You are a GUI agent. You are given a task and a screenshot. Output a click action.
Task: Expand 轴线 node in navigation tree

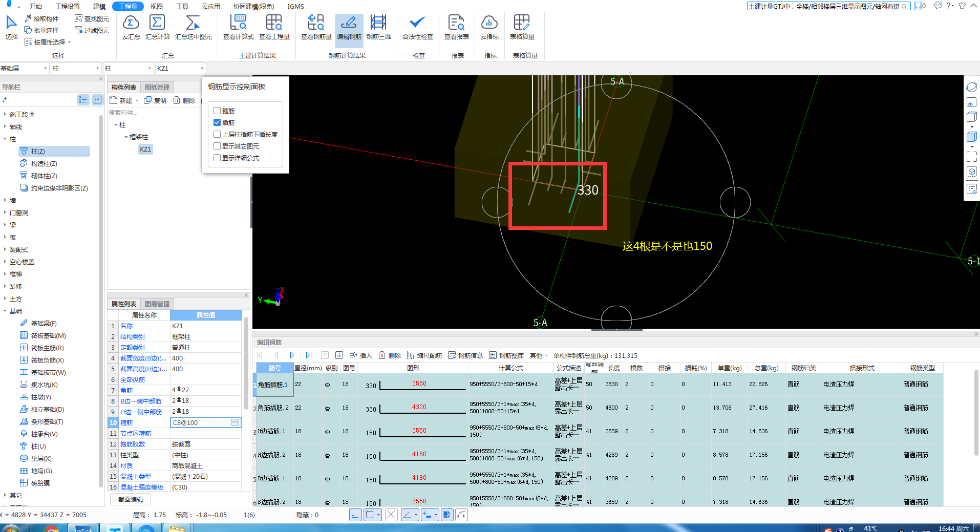click(5, 126)
